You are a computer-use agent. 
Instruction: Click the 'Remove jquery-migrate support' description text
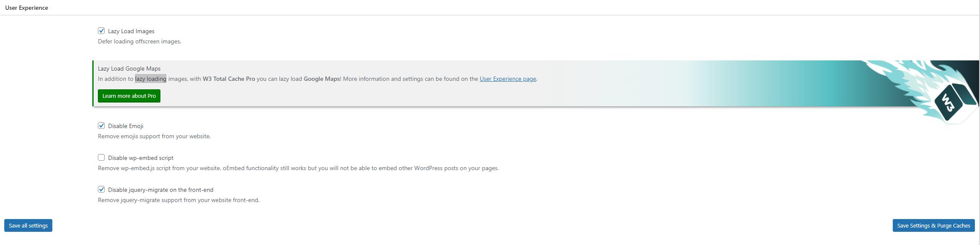[178, 200]
